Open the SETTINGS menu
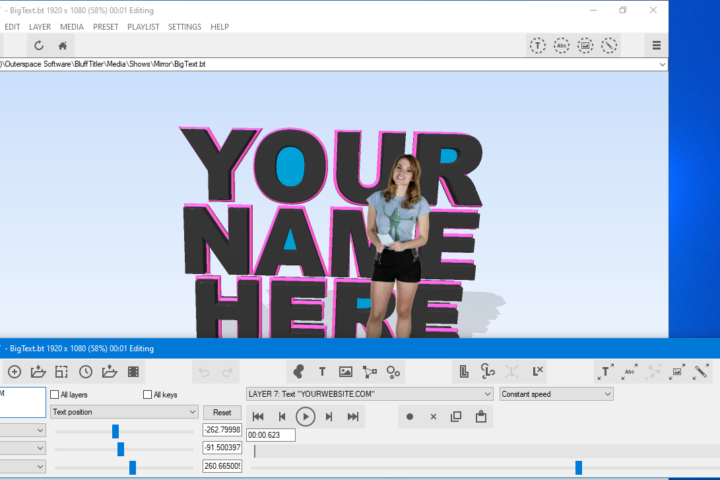The height and width of the screenshot is (480, 720). pos(185,27)
